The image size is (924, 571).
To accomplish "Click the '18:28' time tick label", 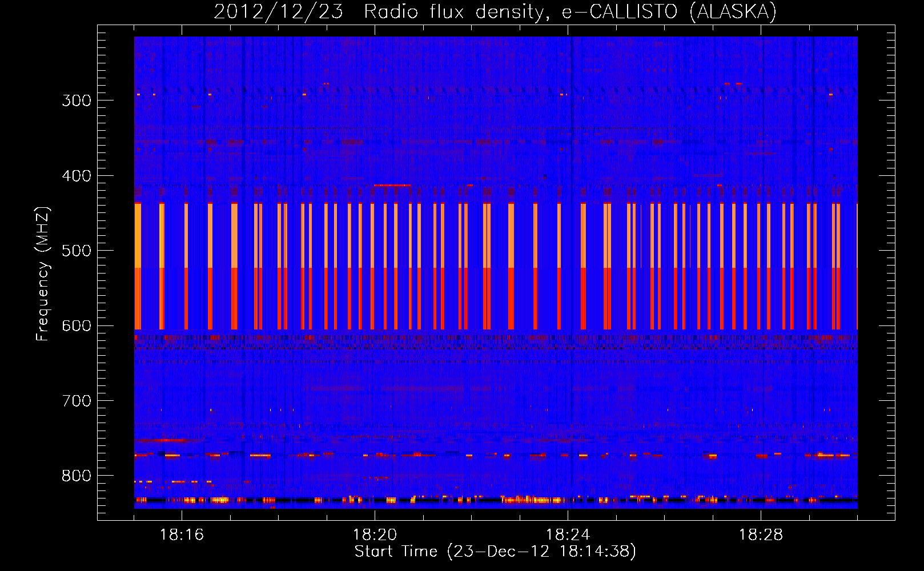I will coord(761,535).
